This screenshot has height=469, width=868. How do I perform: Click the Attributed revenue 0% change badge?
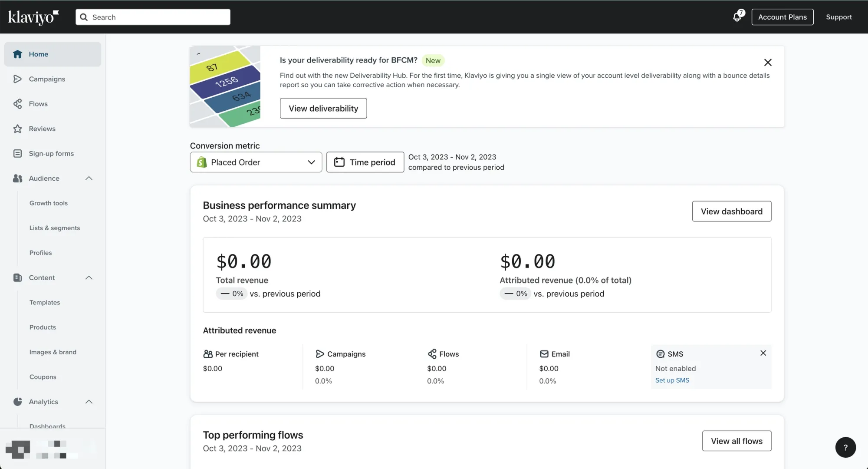(516, 294)
